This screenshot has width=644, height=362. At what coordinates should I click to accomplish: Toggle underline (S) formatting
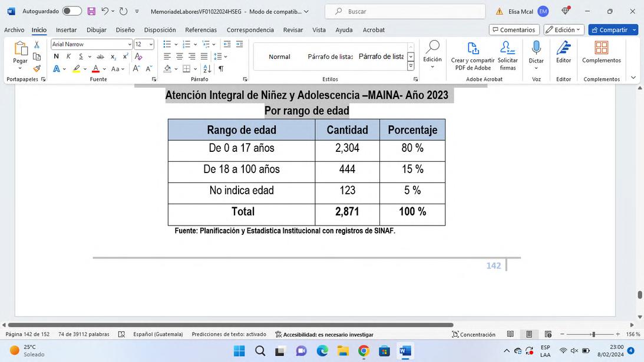point(81,57)
